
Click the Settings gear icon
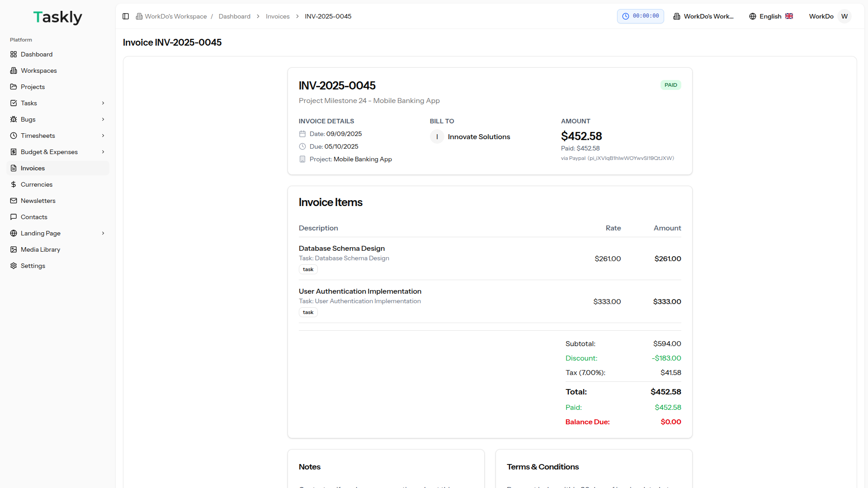click(14, 266)
